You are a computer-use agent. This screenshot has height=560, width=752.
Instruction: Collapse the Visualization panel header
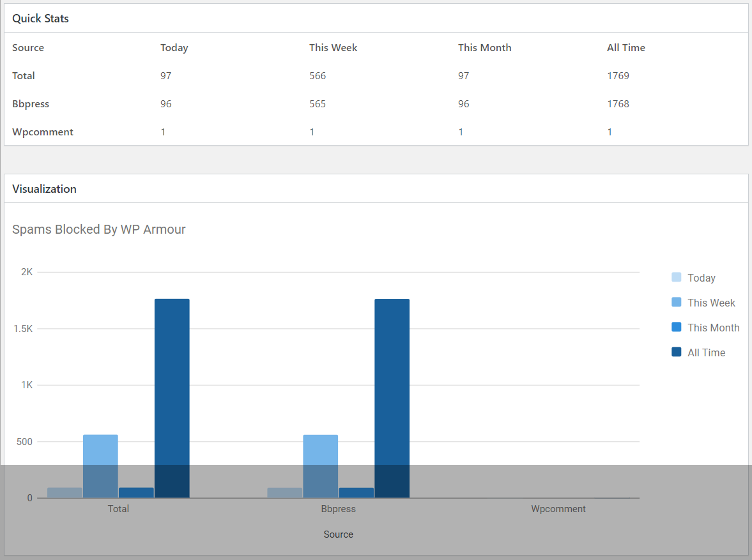(x=44, y=189)
